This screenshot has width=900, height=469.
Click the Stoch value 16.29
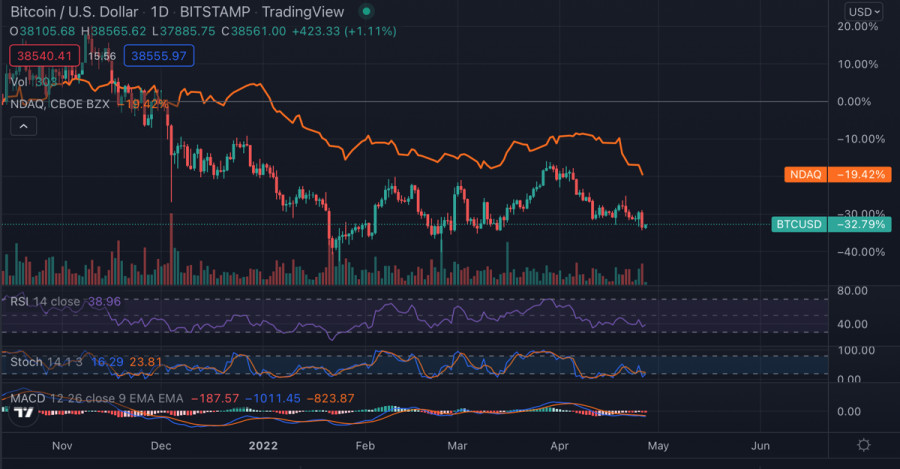click(107, 362)
